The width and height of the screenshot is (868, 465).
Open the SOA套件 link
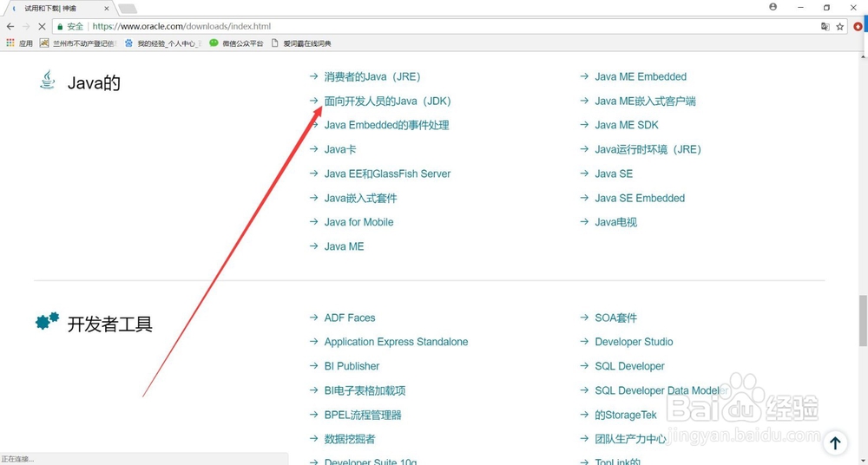click(616, 318)
